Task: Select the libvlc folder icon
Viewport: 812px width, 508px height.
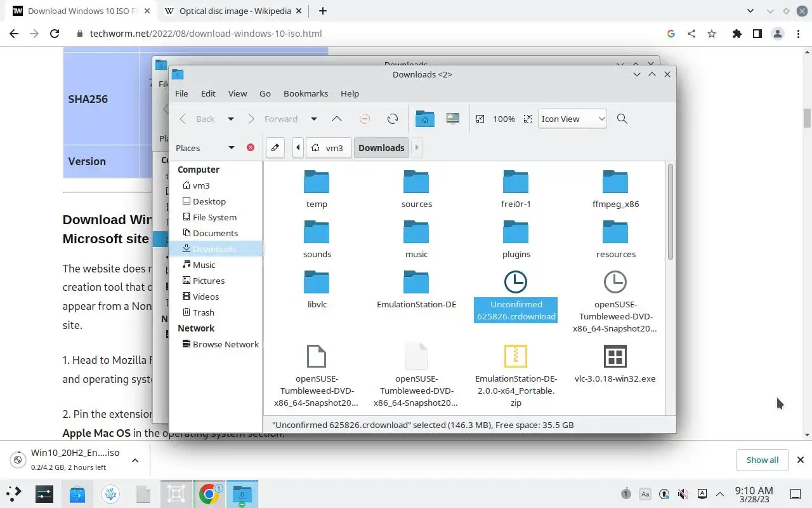Action: click(x=317, y=283)
